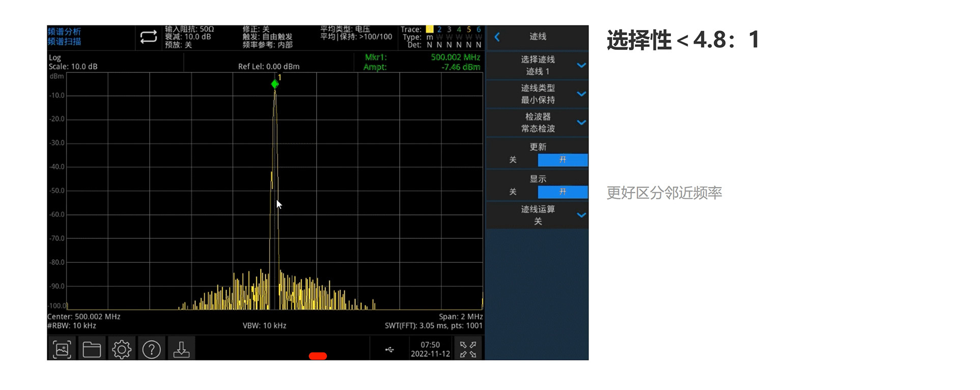
Task: Click the -10.0 dBm axis label
Action: point(57,96)
